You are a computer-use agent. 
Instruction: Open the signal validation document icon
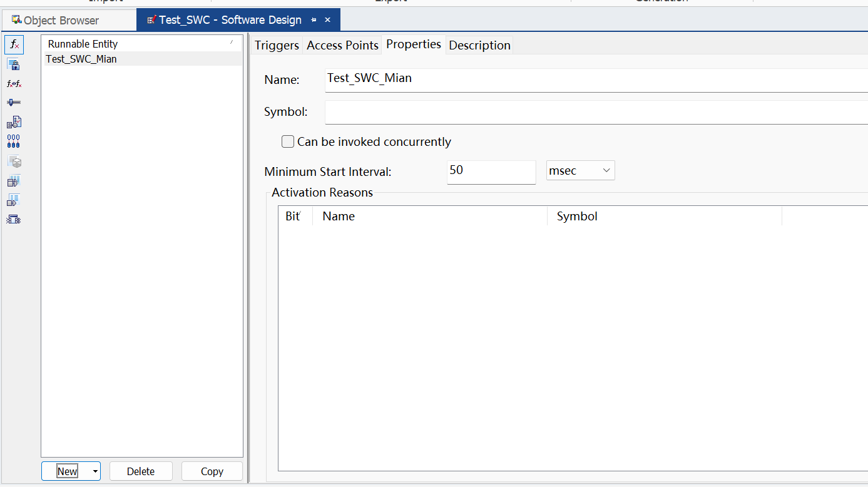click(x=13, y=121)
